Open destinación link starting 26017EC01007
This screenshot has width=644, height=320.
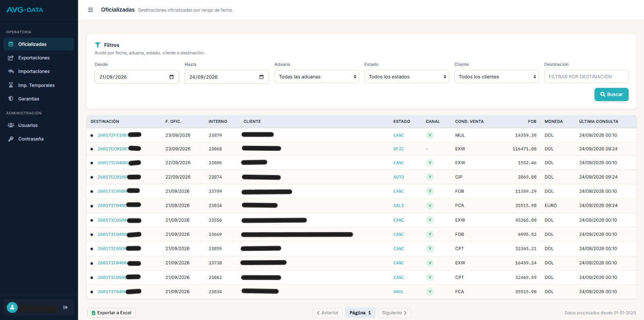119,149
